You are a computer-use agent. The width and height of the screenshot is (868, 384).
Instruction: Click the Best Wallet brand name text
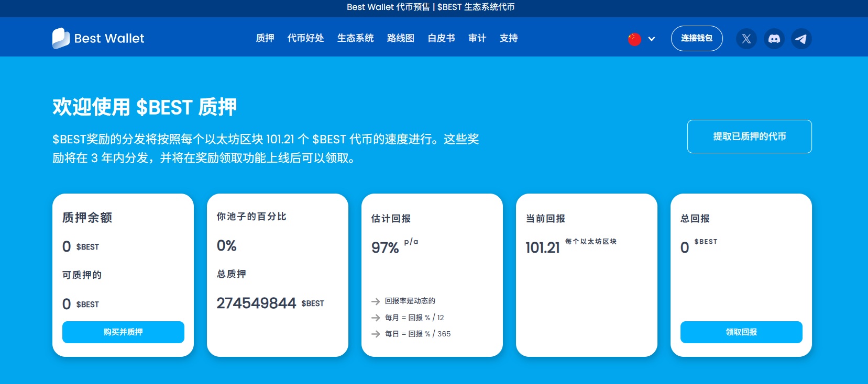point(109,39)
